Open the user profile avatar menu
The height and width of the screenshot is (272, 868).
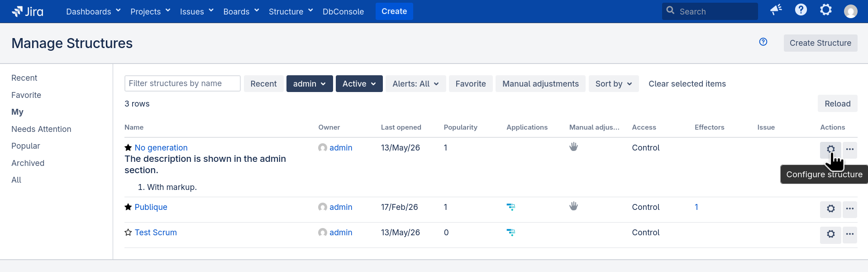tap(850, 11)
